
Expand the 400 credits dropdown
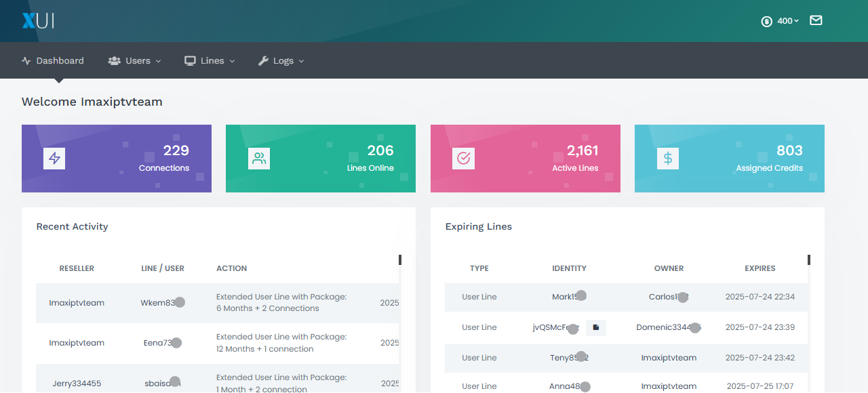[x=788, y=21]
